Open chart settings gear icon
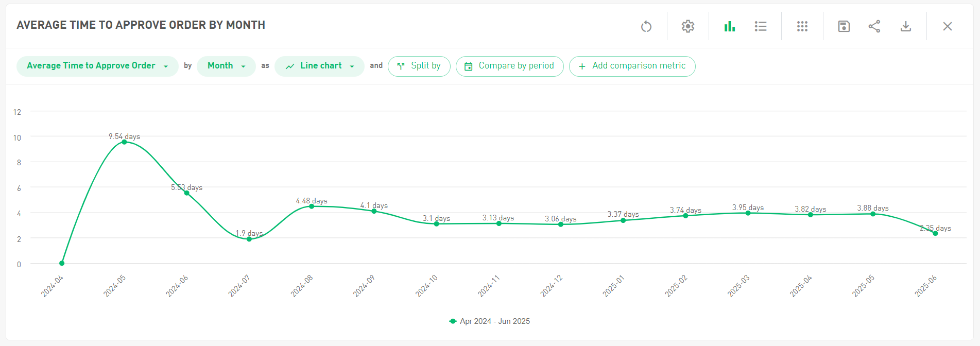The width and height of the screenshot is (980, 346). click(x=687, y=26)
